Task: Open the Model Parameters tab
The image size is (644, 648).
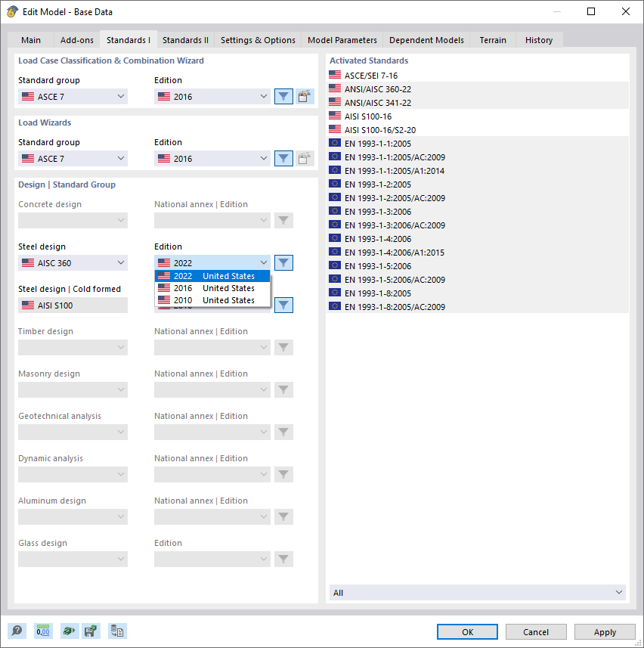Action: point(342,40)
